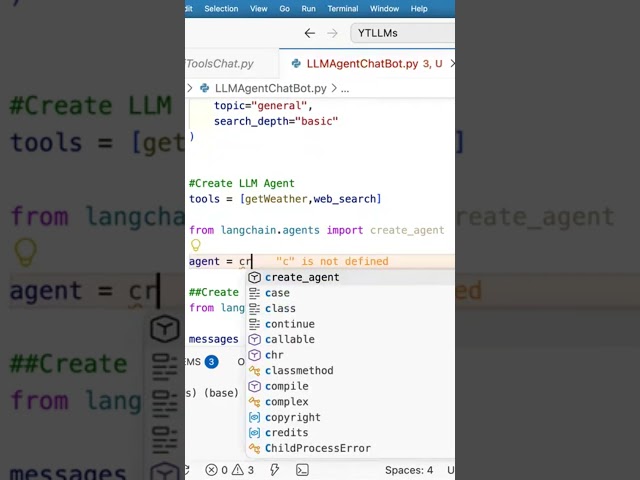Open the Window menu
The width and height of the screenshot is (640, 480).
[384, 9]
